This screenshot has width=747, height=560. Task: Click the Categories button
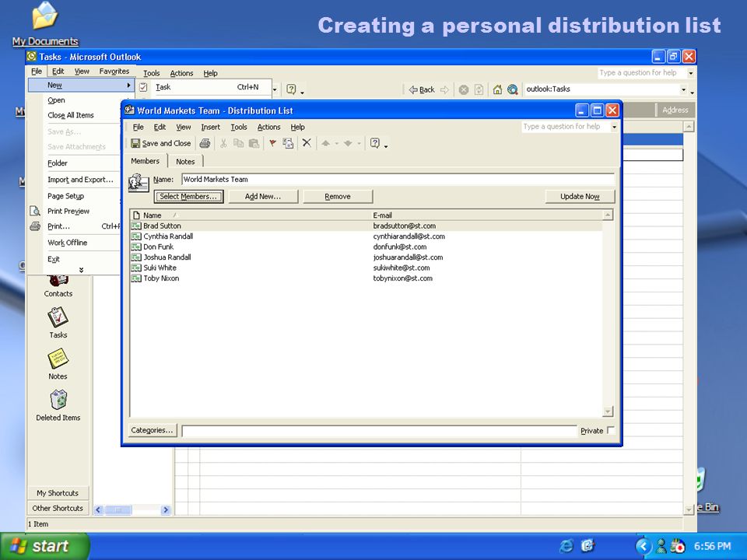[x=152, y=430]
